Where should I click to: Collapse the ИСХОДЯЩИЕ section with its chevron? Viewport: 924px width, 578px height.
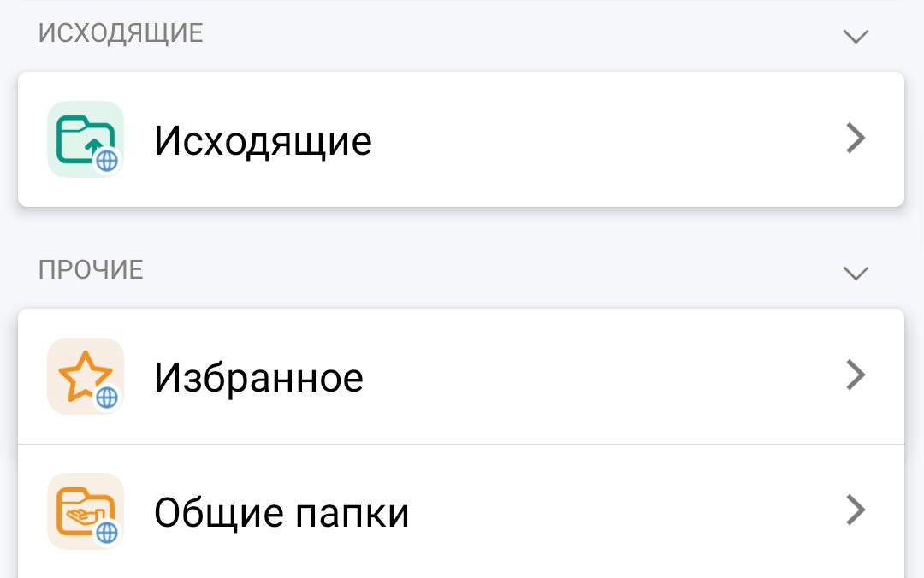point(856,36)
